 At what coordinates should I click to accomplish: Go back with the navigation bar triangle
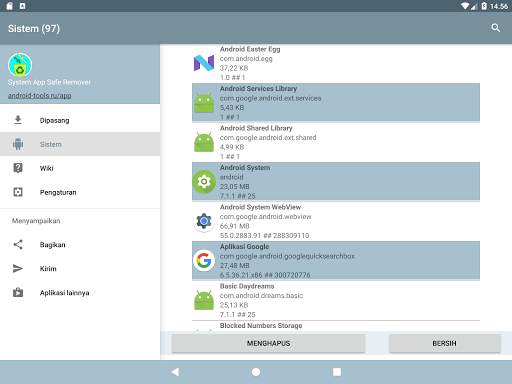point(175,372)
